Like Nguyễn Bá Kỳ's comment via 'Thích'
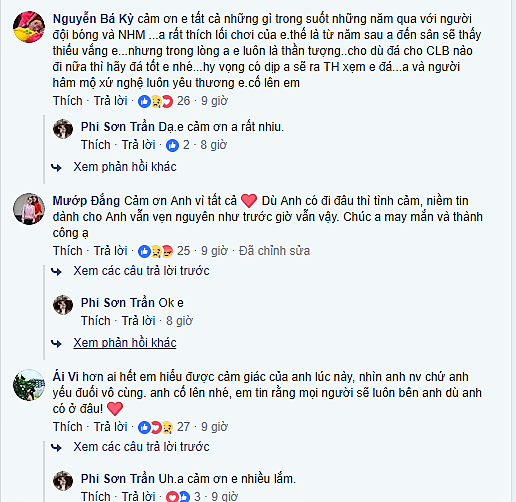Image resolution: width=516 pixels, height=502 pixels. pyautogui.click(x=68, y=101)
